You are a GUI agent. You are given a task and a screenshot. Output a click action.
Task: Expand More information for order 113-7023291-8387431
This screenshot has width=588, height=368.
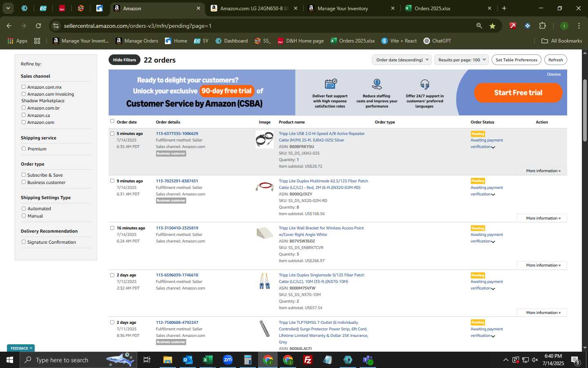tap(542, 218)
